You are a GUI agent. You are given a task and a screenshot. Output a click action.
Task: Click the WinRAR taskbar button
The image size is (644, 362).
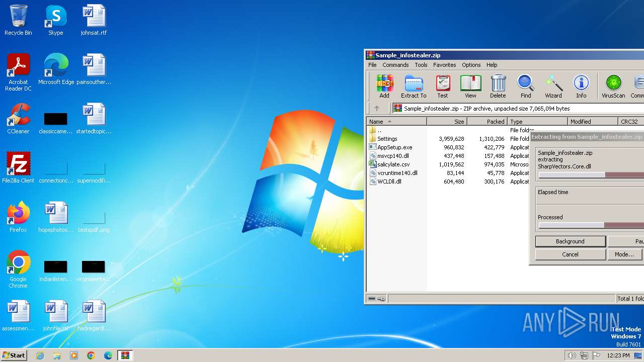[x=125, y=355]
